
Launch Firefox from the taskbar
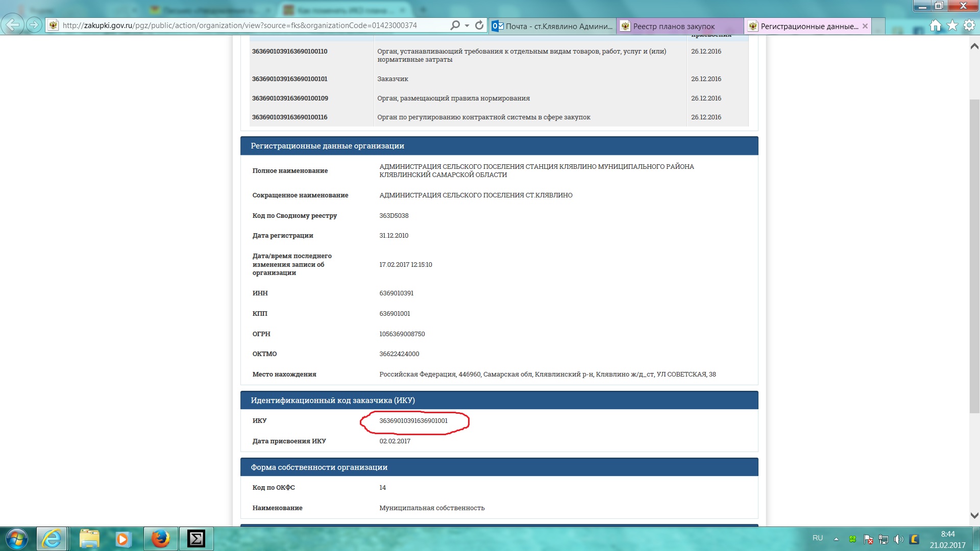(x=160, y=539)
